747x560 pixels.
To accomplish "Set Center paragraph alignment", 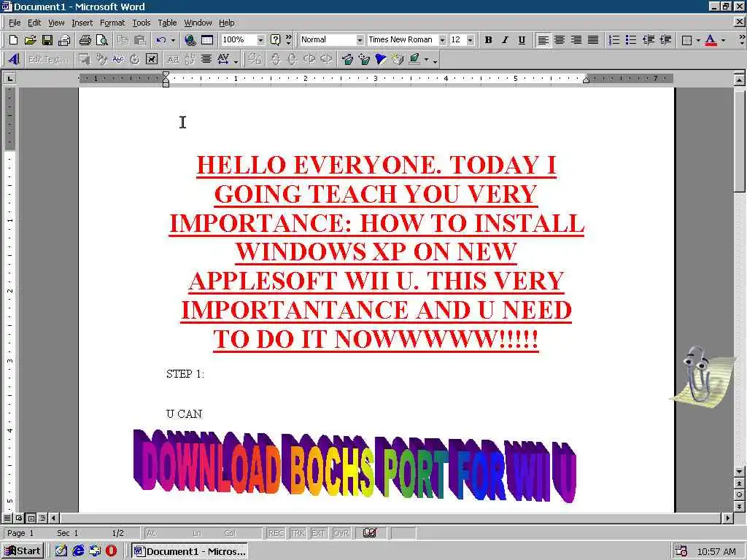I will pyautogui.click(x=560, y=40).
